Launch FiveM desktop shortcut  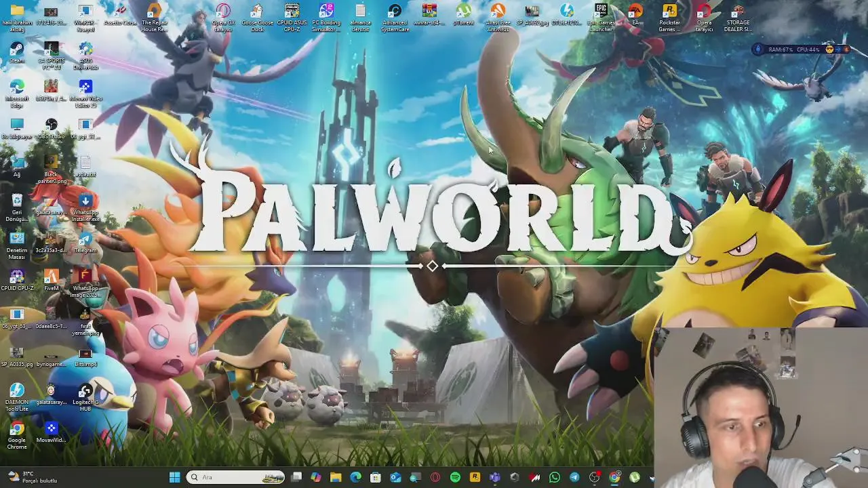51,281
